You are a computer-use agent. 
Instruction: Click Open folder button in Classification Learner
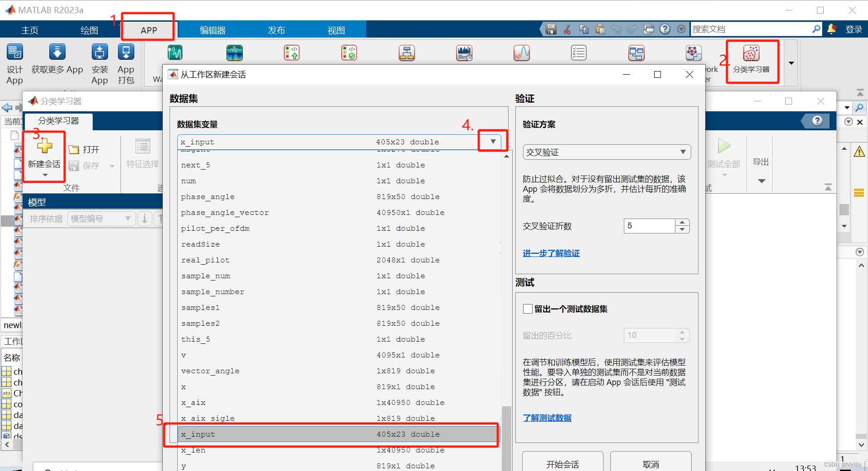point(84,149)
